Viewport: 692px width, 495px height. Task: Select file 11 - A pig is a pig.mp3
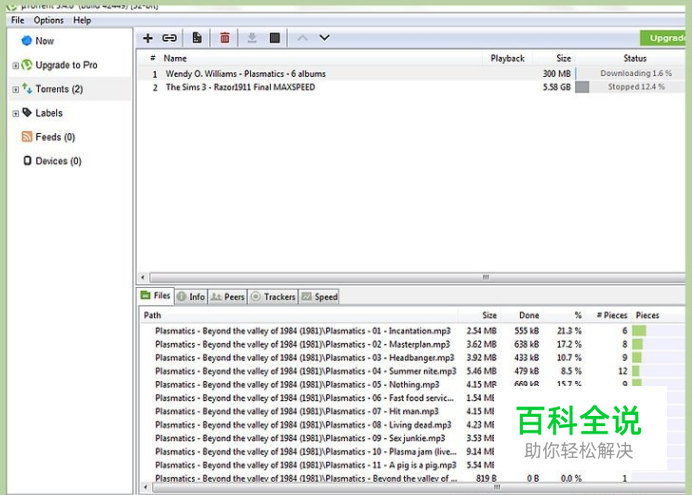click(305, 465)
